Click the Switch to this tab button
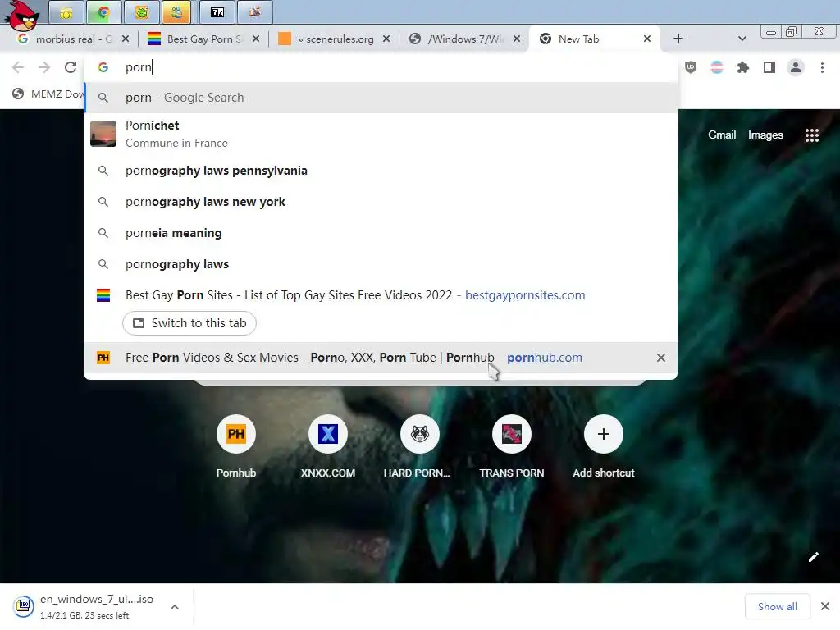This screenshot has height=630, width=840. point(189,323)
